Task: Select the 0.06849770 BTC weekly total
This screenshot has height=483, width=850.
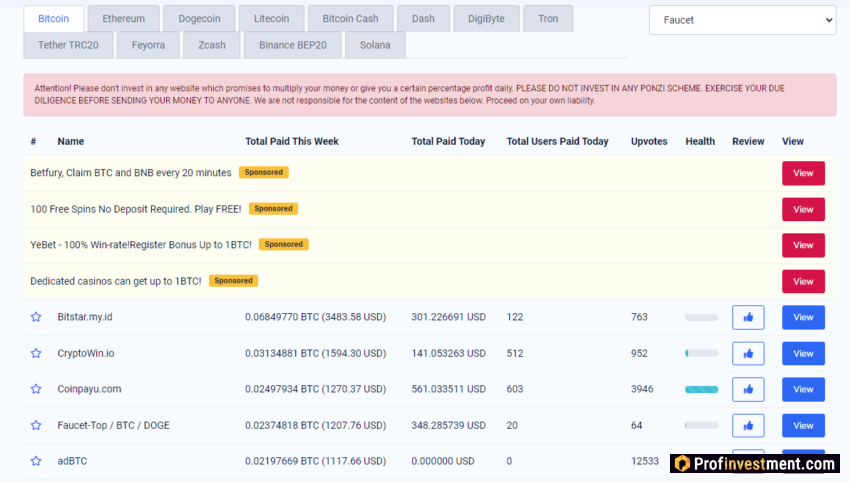Action: click(315, 317)
